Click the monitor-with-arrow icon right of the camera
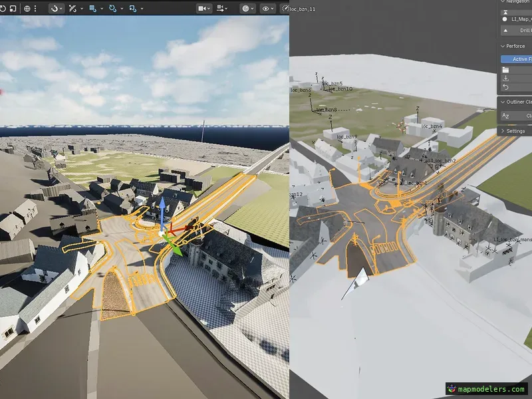Image resolution: width=532 pixels, height=399 pixels. [x=221, y=9]
